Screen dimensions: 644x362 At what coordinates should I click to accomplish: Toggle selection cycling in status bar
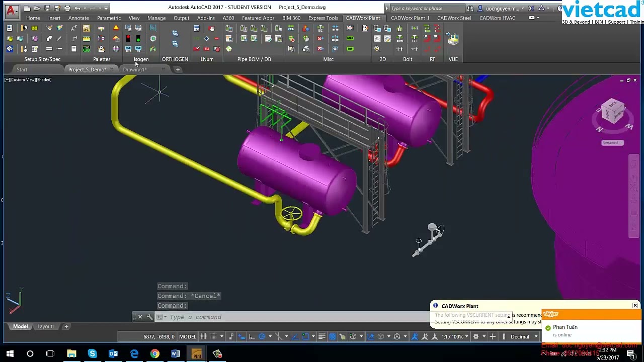pyautogui.click(x=342, y=336)
